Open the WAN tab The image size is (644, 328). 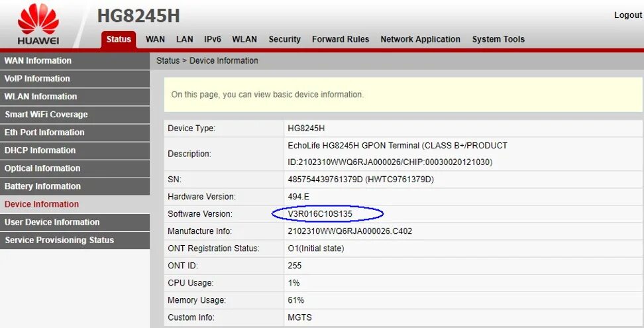[155, 39]
